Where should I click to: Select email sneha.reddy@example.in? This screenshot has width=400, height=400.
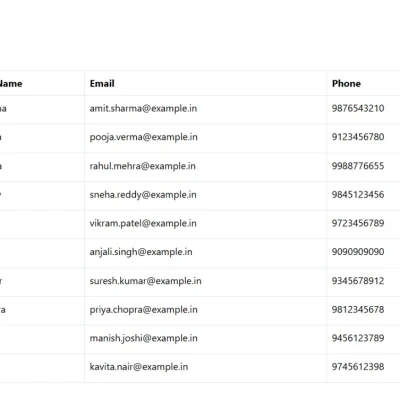point(143,195)
